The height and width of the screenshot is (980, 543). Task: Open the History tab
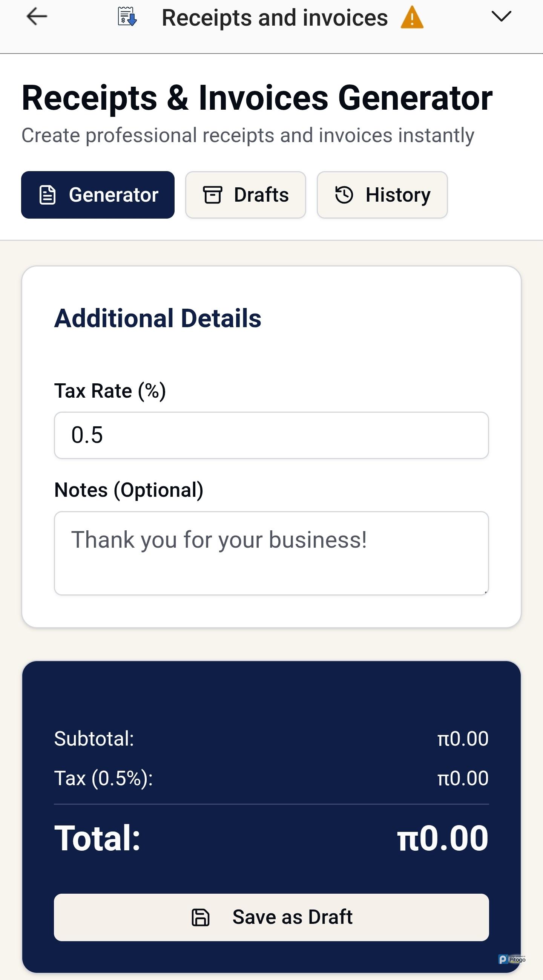[x=382, y=195]
